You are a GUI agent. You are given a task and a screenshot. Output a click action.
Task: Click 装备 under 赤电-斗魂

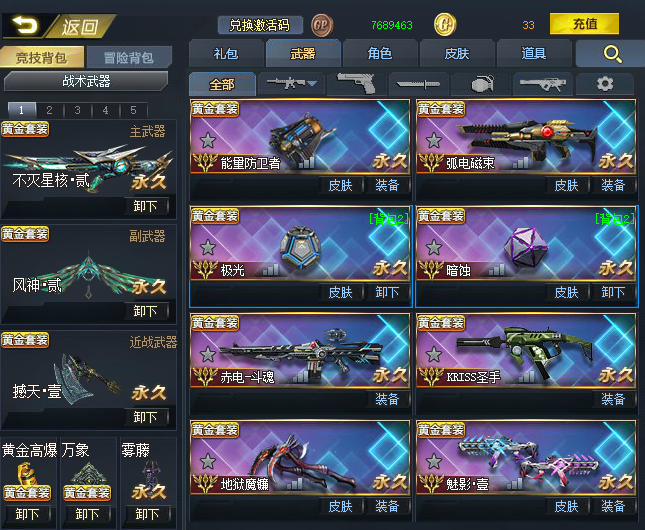387,399
